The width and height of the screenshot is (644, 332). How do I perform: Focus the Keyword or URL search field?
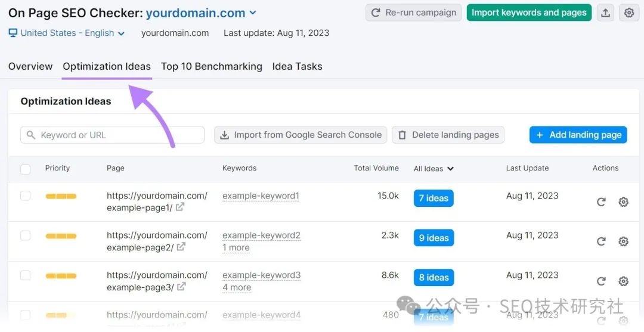tap(112, 135)
